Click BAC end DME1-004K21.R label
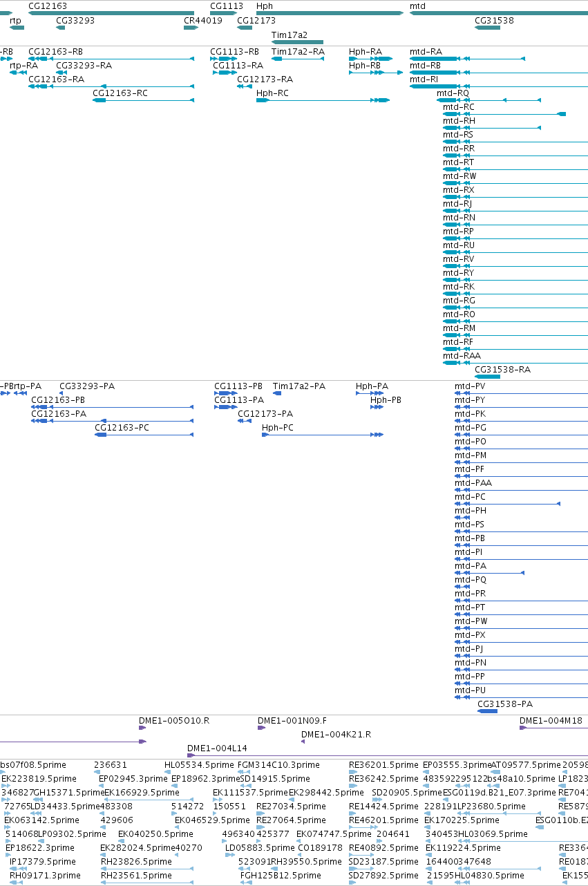The height and width of the screenshot is (886, 588). 336,735
